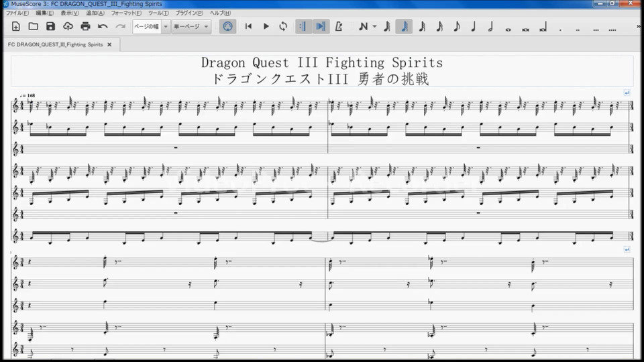Toggle play repeats button
The width and height of the screenshot is (644, 362).
coord(303,27)
